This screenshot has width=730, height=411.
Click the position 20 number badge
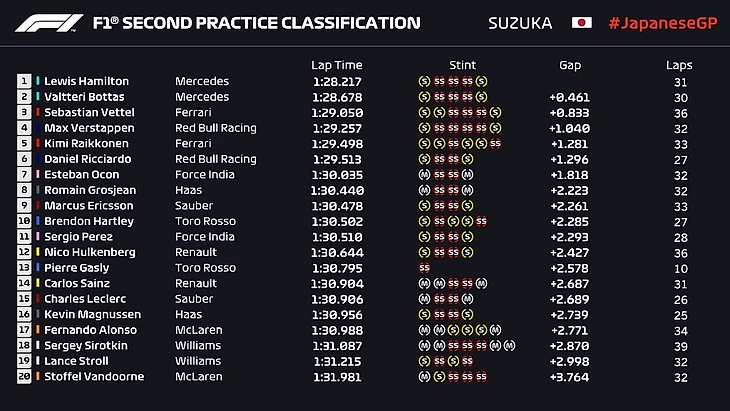(x=23, y=376)
